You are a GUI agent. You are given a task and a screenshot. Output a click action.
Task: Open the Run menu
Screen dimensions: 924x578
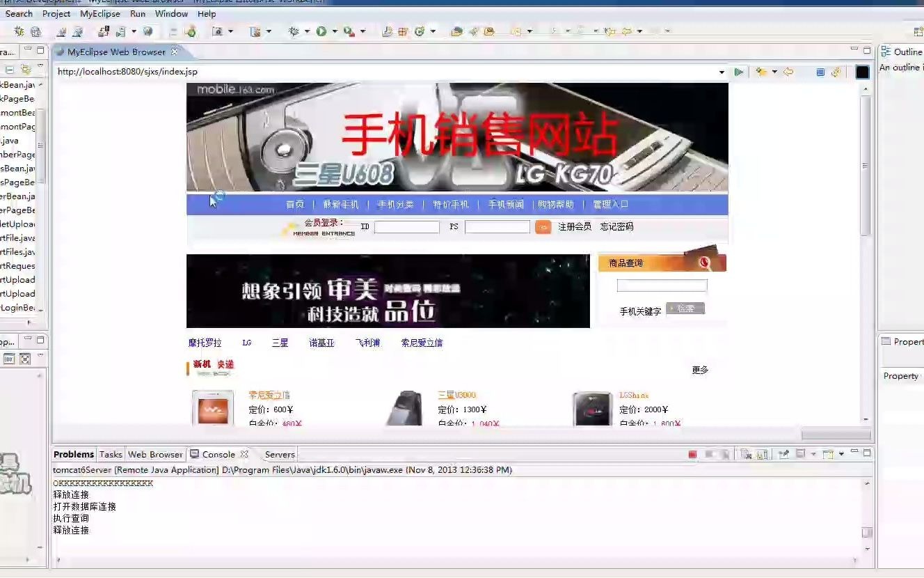[x=138, y=13]
